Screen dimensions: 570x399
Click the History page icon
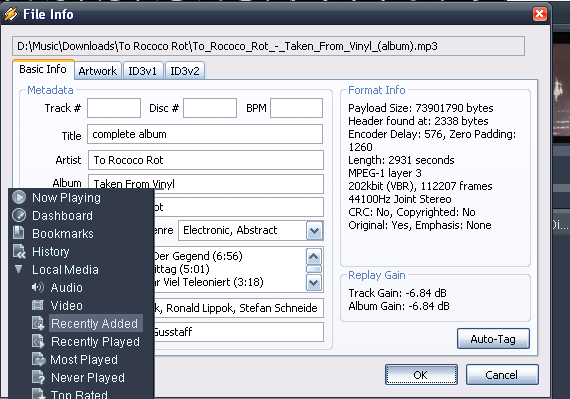(x=19, y=251)
